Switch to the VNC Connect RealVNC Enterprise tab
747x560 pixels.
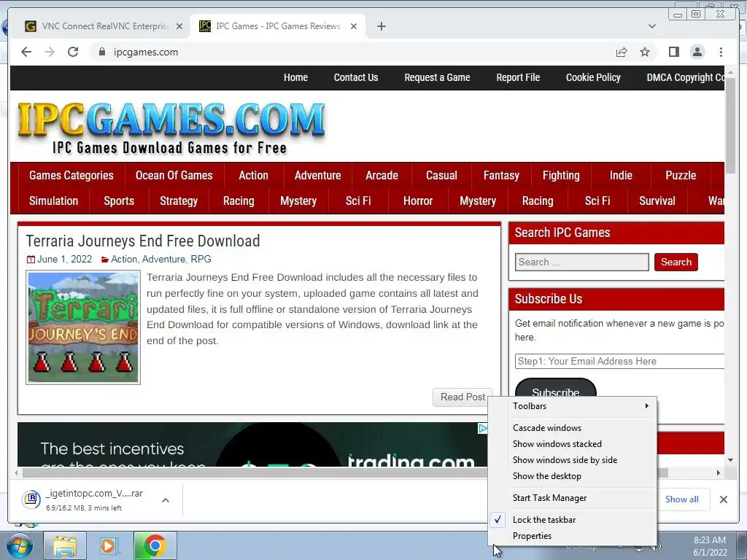tap(104, 26)
